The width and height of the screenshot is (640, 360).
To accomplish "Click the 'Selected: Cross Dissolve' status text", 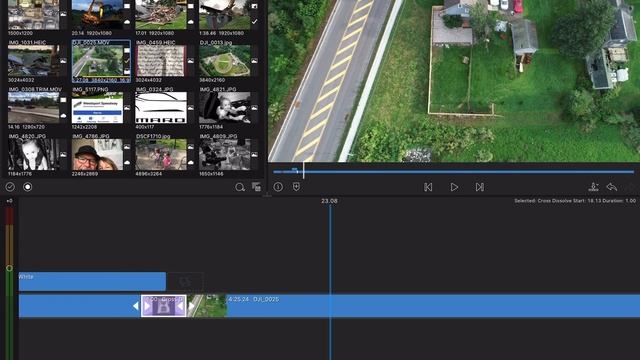I will pyautogui.click(x=575, y=201).
